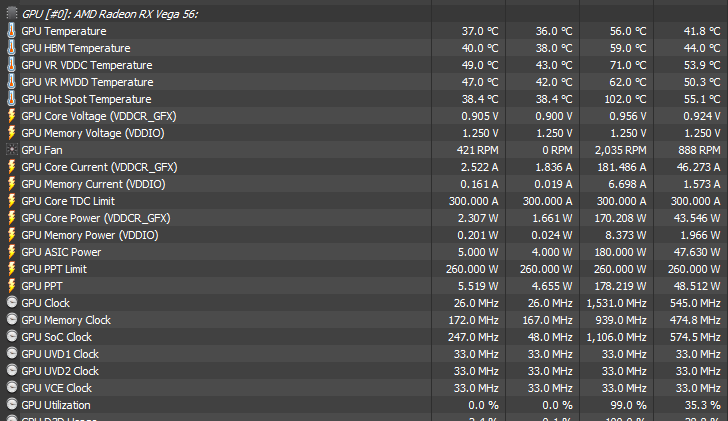Viewport: 728px width, 421px height.
Task: Select the GPU Memory Current (VDDIO) label
Action: tap(93, 184)
